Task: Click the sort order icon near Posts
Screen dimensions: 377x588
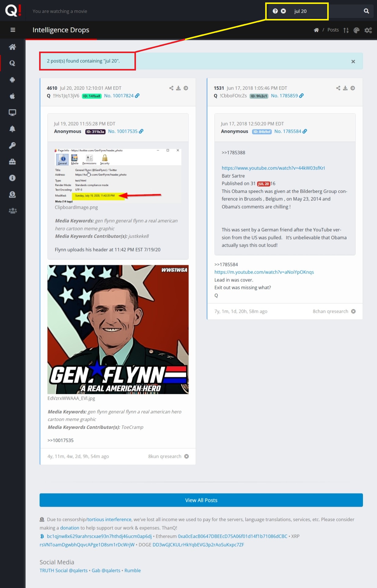Action: pyautogui.click(x=346, y=30)
